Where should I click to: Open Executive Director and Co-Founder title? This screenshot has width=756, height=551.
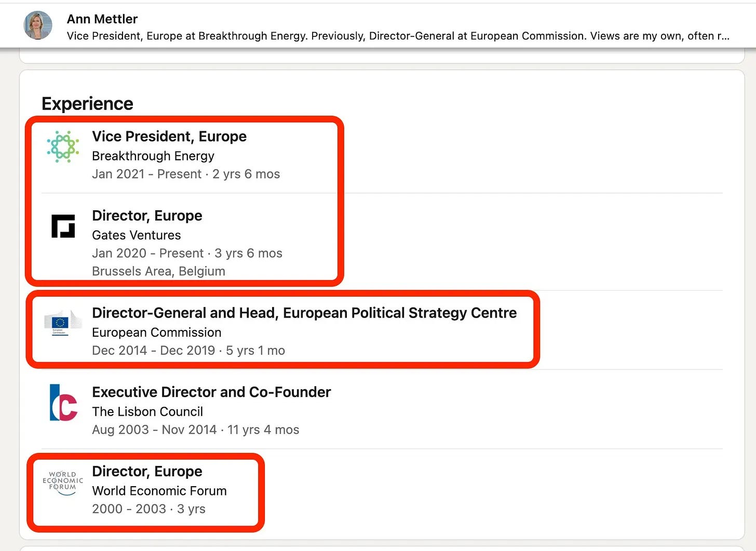click(x=211, y=392)
